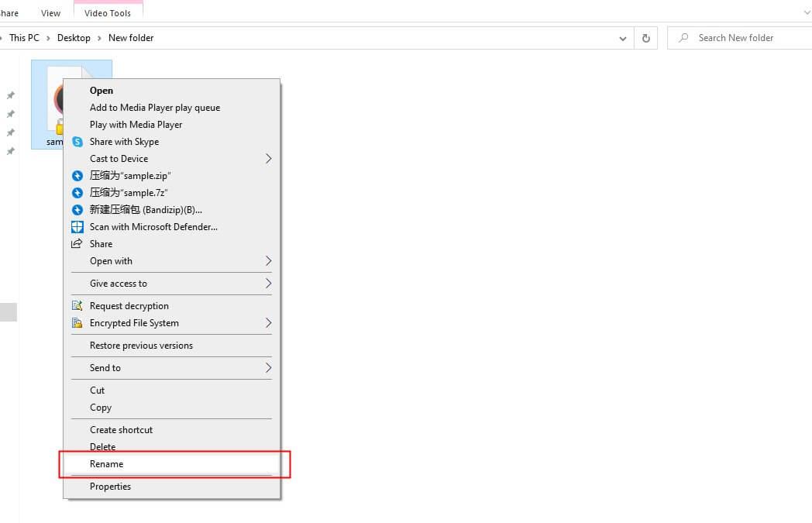Image resolution: width=812 pixels, height=523 pixels.
Task: Open Properties from the context menu
Action: point(110,486)
